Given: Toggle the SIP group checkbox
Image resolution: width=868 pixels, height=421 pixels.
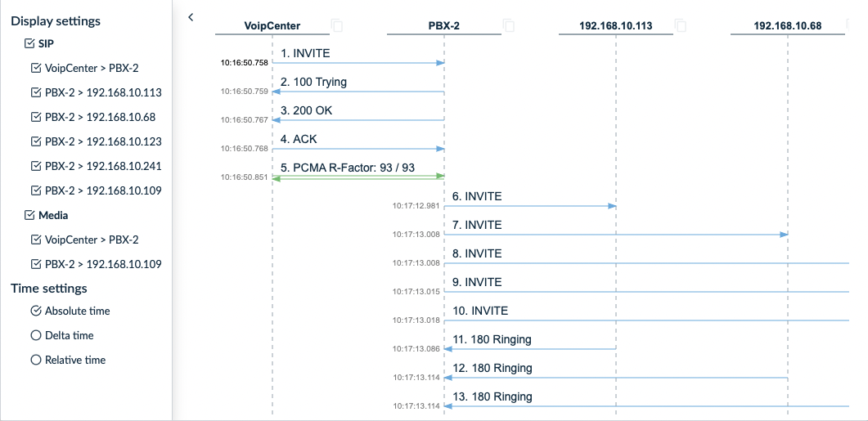Looking at the screenshot, I should pyautogui.click(x=30, y=43).
